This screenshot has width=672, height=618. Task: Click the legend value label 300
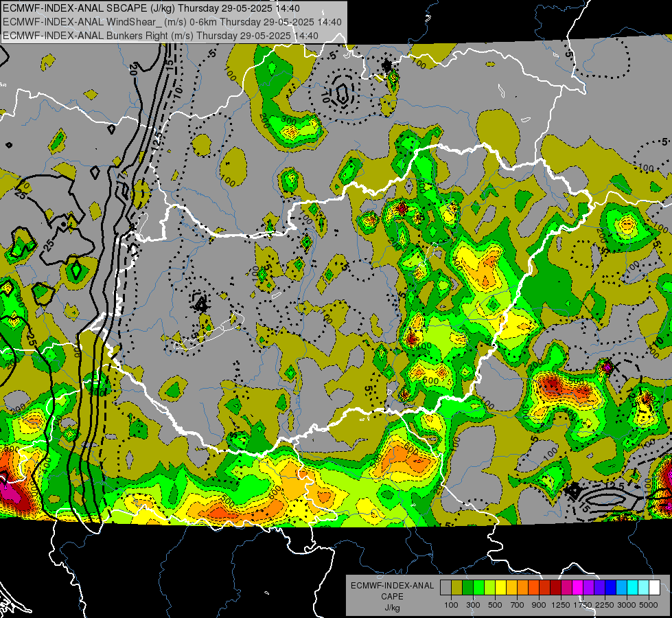coord(473,605)
